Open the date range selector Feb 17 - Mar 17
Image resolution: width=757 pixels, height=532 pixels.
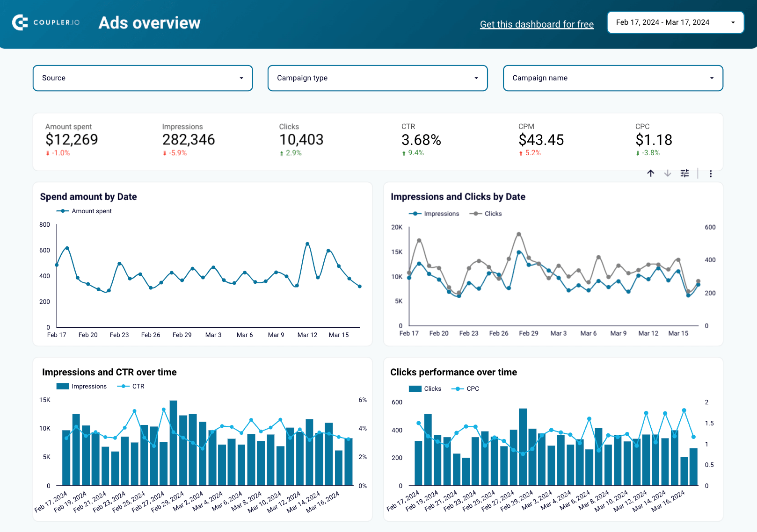(x=675, y=22)
